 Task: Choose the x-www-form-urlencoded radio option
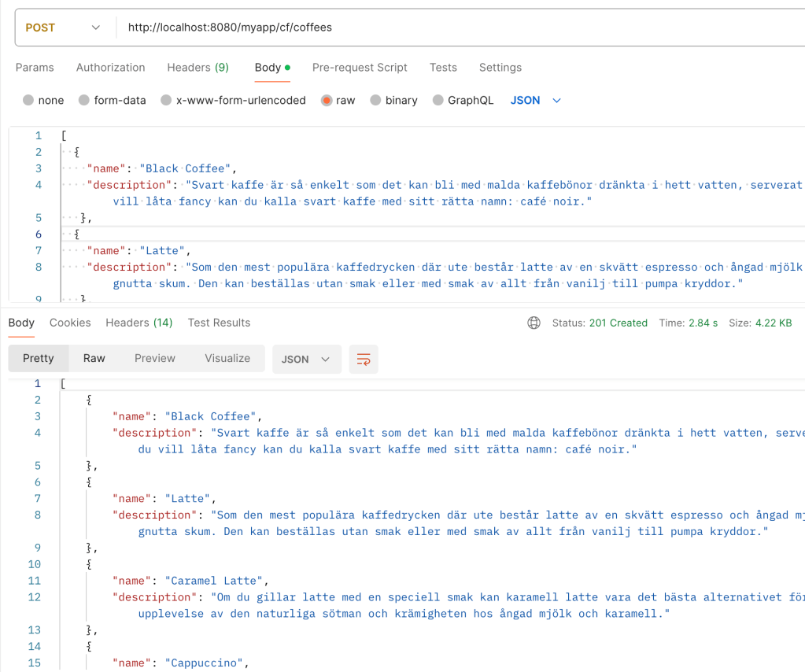tap(166, 101)
